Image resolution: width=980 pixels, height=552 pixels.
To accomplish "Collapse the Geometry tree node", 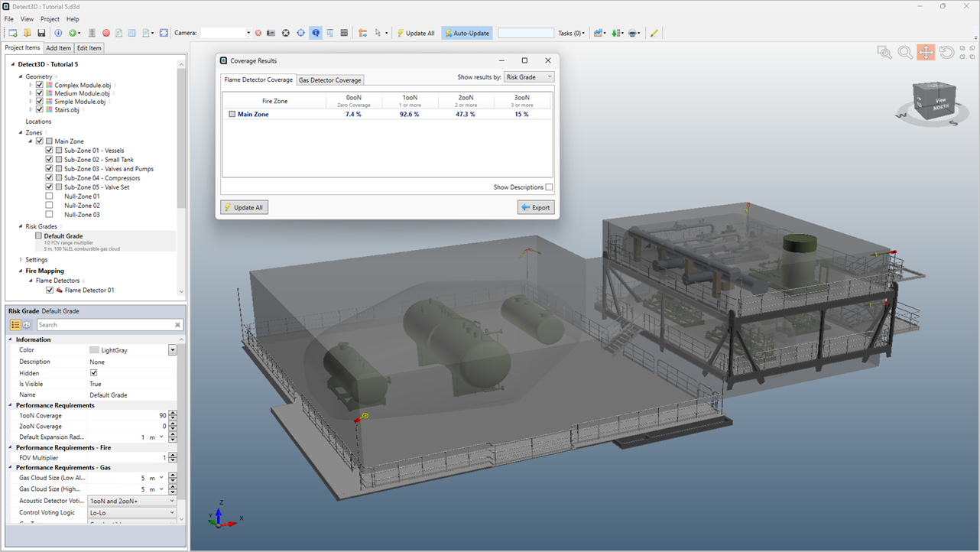I will tap(21, 76).
